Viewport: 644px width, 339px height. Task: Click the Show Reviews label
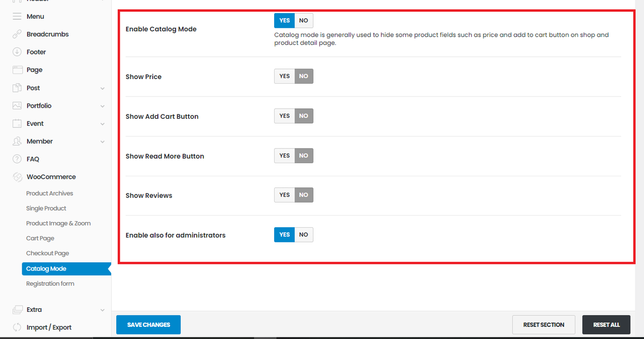click(x=149, y=195)
